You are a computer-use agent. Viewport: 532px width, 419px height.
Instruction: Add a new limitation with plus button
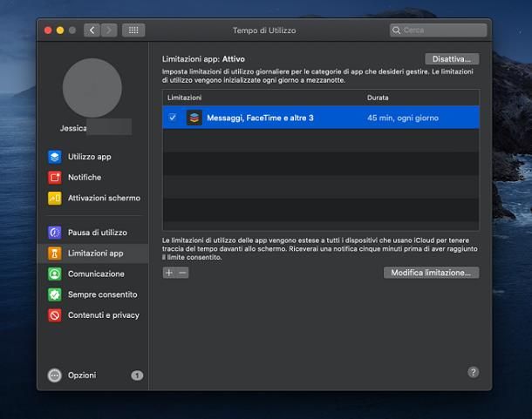click(x=169, y=273)
